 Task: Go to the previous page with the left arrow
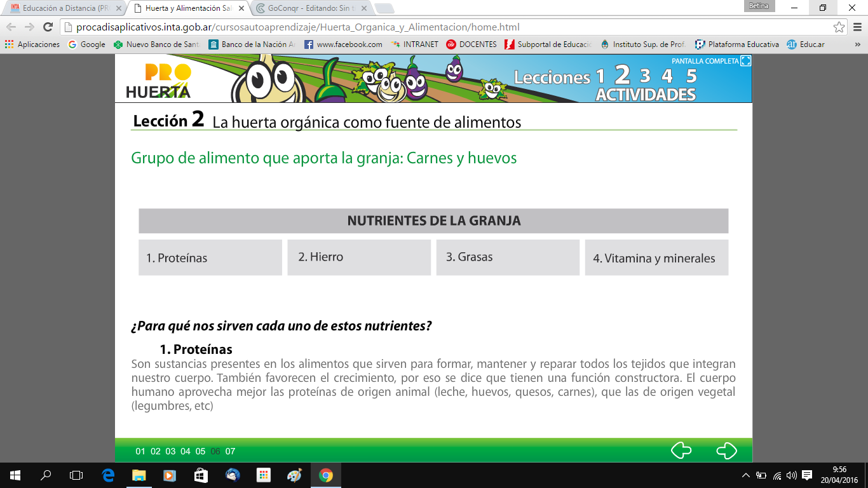click(x=681, y=451)
